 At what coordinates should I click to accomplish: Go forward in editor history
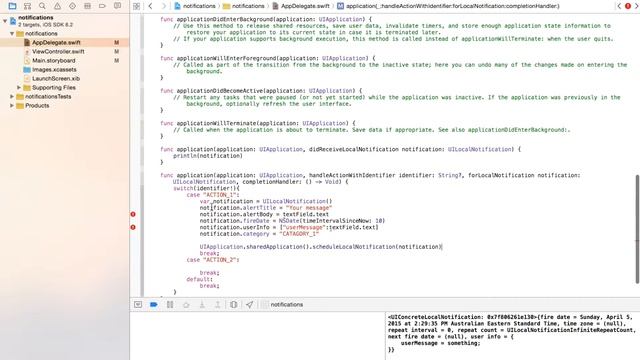(164, 6)
